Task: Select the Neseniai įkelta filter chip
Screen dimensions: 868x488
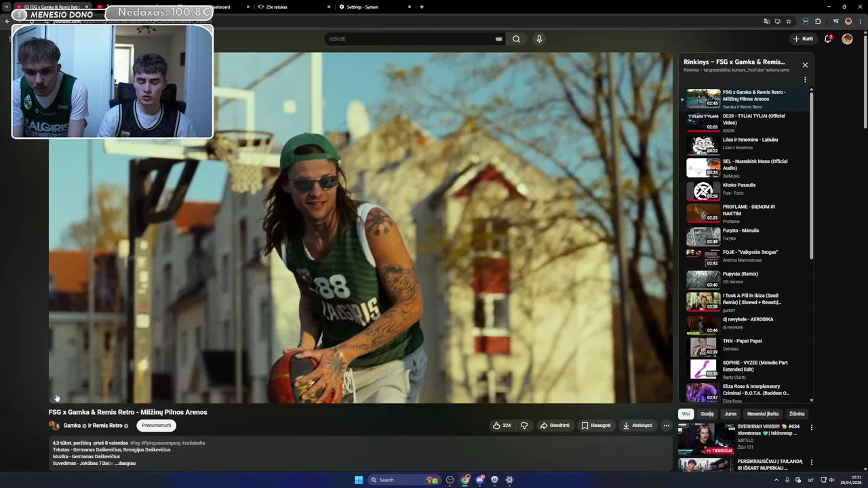Action: (763, 413)
